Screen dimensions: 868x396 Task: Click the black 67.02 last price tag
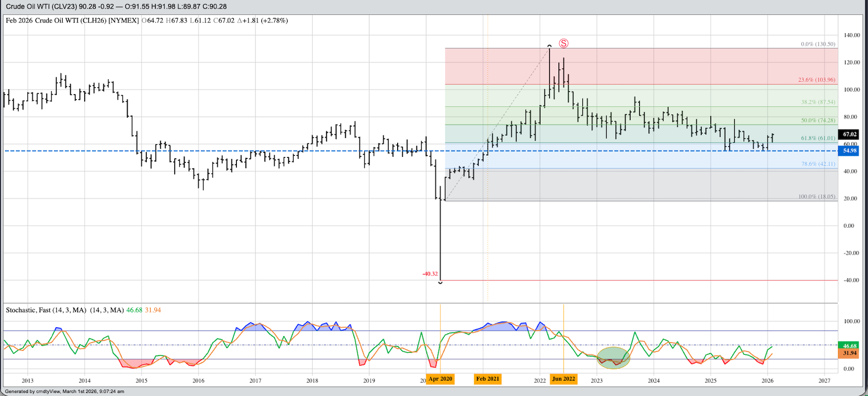tap(849, 134)
